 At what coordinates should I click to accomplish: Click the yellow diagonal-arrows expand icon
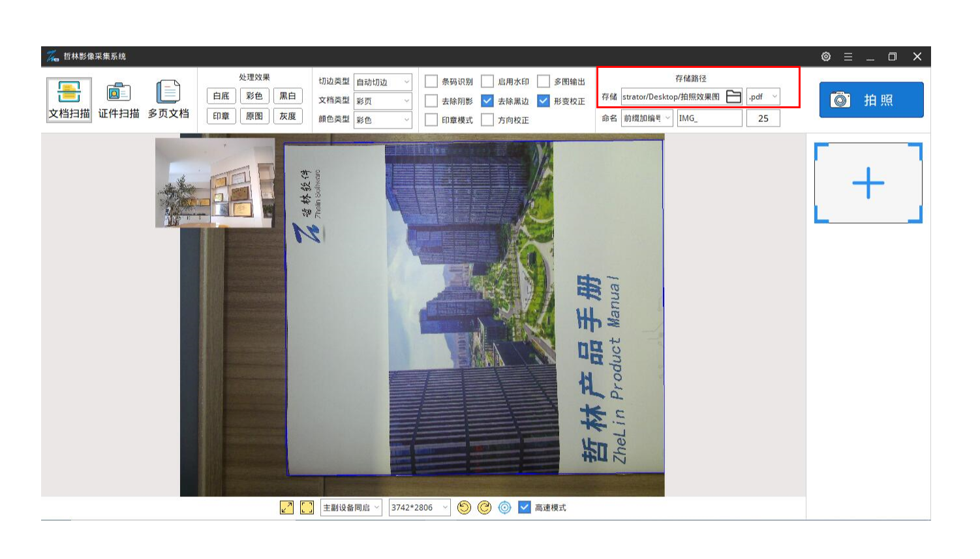286,507
